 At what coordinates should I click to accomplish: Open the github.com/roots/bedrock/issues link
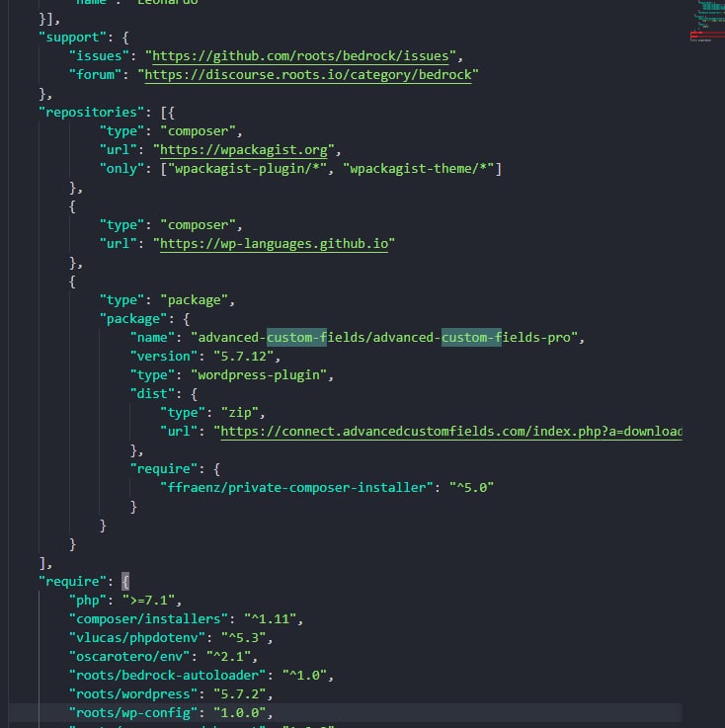point(300,56)
